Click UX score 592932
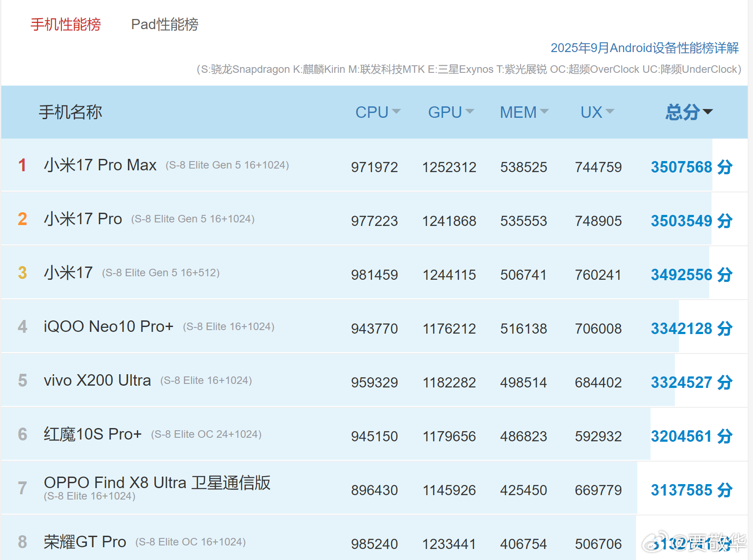Image resolution: width=753 pixels, height=560 pixels. tap(598, 436)
